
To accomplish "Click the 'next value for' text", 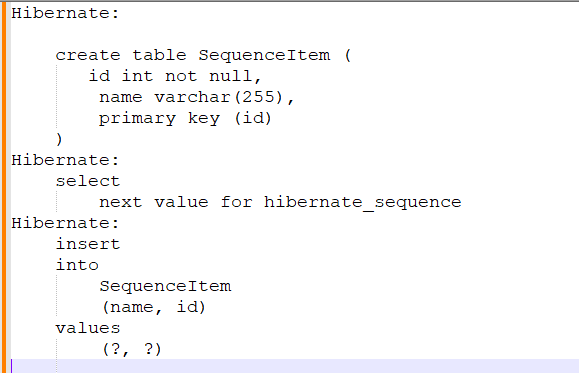I will 176,202.
